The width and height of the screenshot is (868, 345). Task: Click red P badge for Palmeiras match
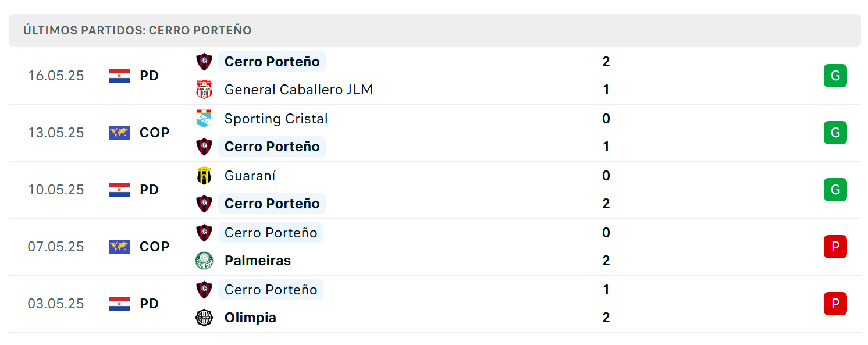835,247
